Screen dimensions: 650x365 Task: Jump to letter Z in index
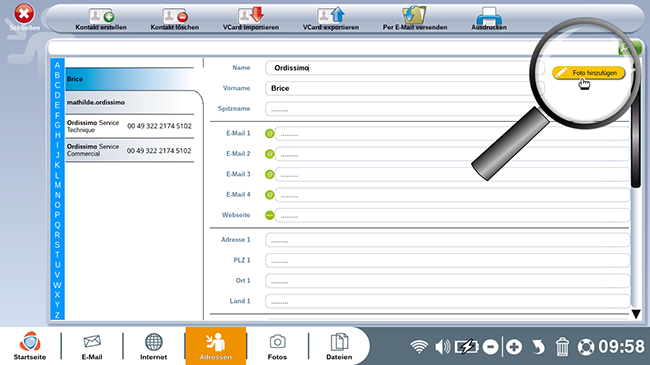pos(57,315)
